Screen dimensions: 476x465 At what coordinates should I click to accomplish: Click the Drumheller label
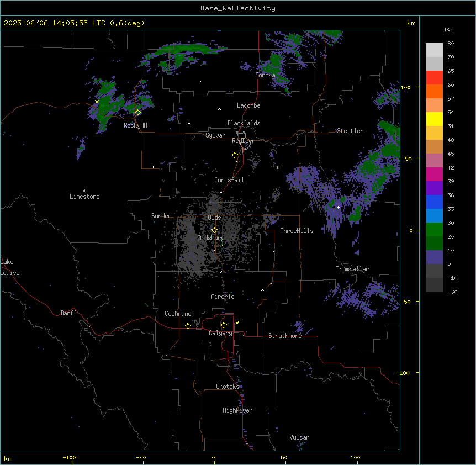(x=352, y=269)
